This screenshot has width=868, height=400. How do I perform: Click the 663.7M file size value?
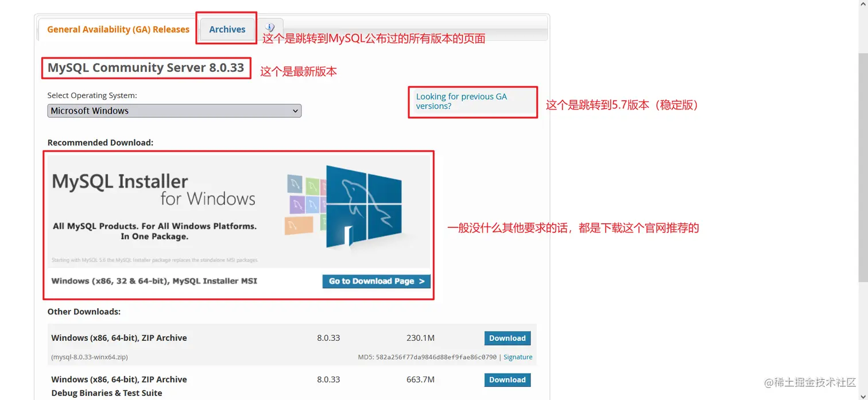[x=420, y=379]
